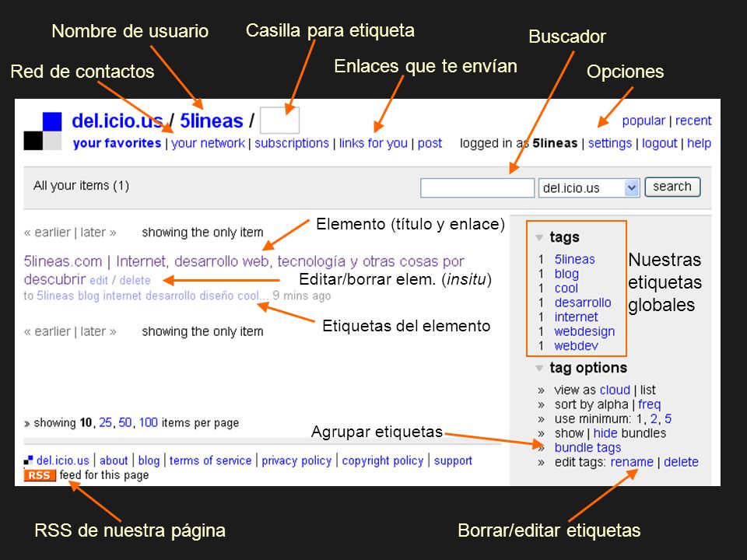The image size is (747, 560).
Task: Click the diseño tag under the bookmark
Action: click(217, 296)
